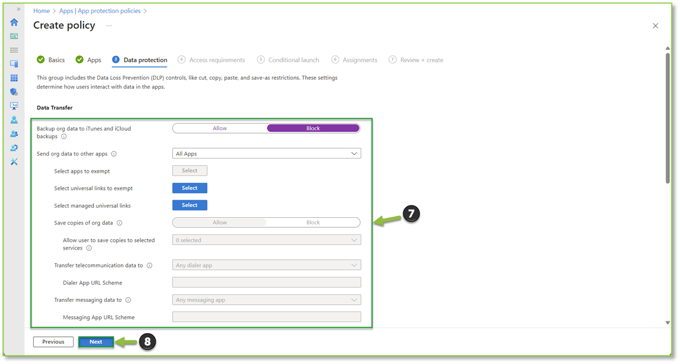Click the vertical scrollbar thumb
680x364 pixels.
pos(667,118)
